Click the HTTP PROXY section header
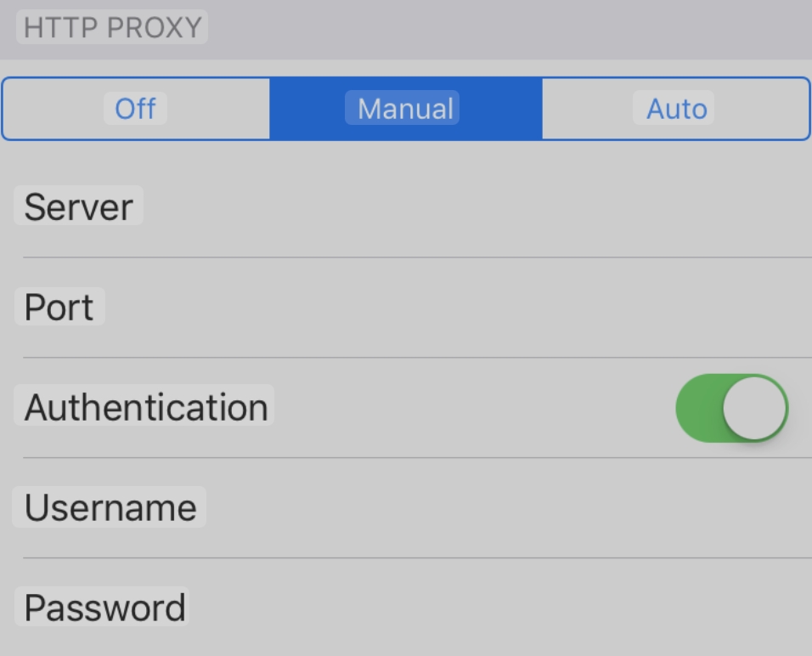This screenshot has width=812, height=656. 112,27
